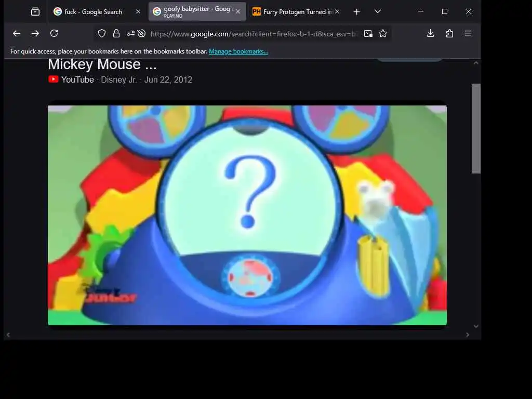
Task: Open a new tab with the plus button
Action: tap(356, 12)
